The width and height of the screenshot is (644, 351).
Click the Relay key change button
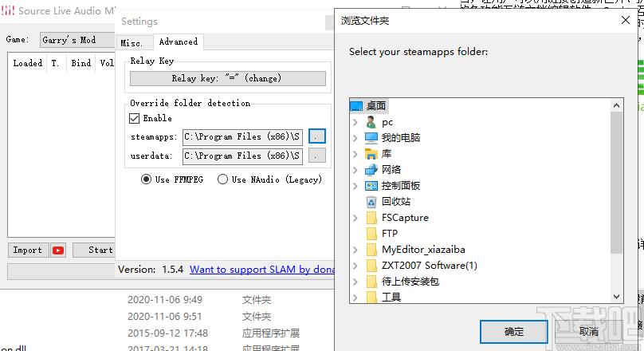pos(227,78)
